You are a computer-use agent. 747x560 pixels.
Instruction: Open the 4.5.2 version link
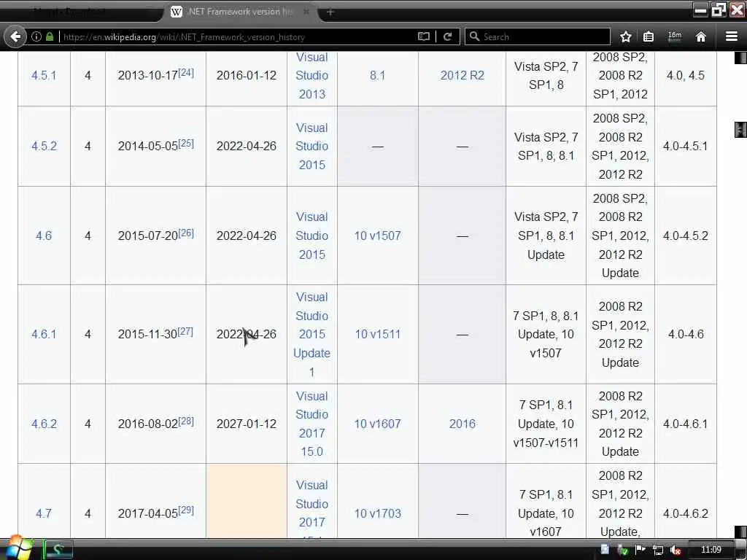(x=44, y=146)
